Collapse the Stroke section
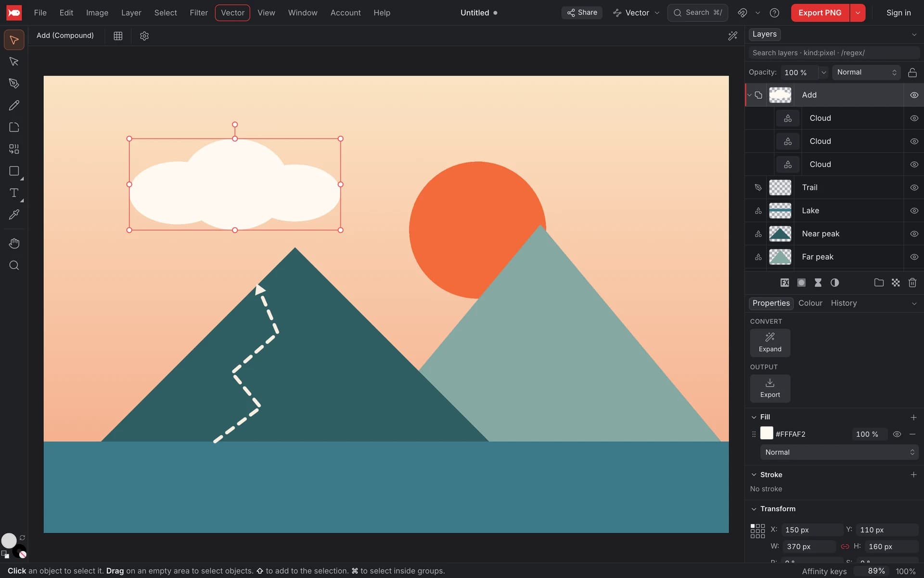 [754, 474]
